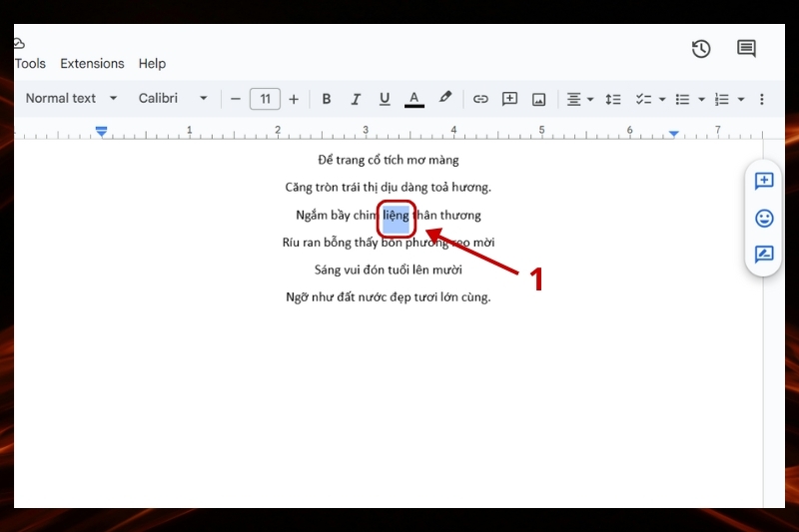Click the numbered list icon

click(x=721, y=99)
